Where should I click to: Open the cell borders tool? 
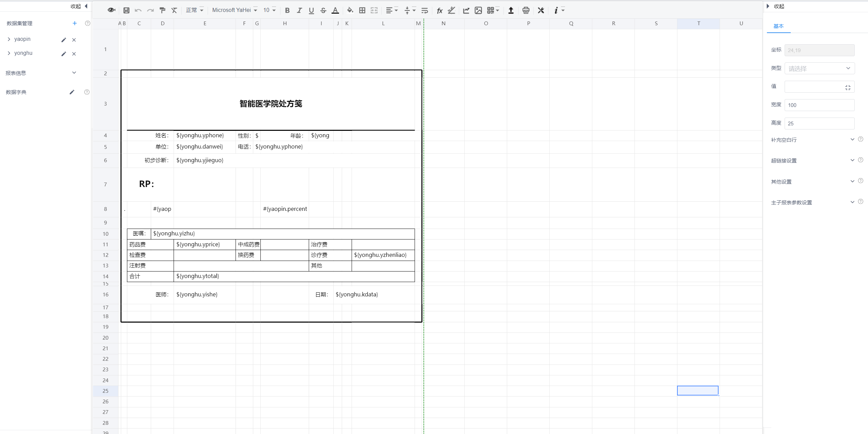tap(362, 10)
